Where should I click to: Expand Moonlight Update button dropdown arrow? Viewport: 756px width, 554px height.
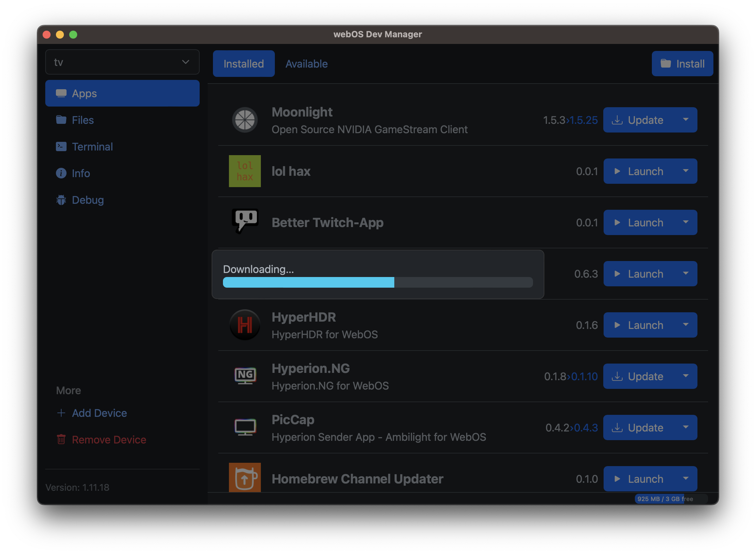tap(686, 120)
